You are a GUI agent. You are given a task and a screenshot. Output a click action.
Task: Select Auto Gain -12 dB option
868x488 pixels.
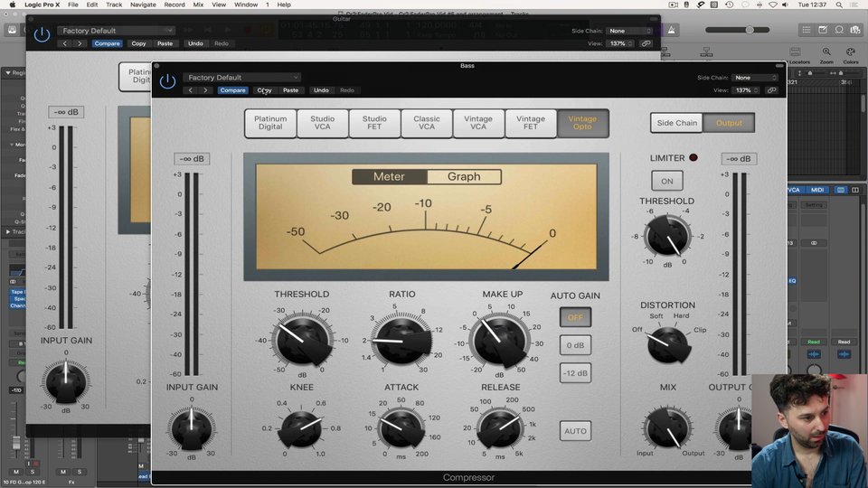pyautogui.click(x=575, y=373)
